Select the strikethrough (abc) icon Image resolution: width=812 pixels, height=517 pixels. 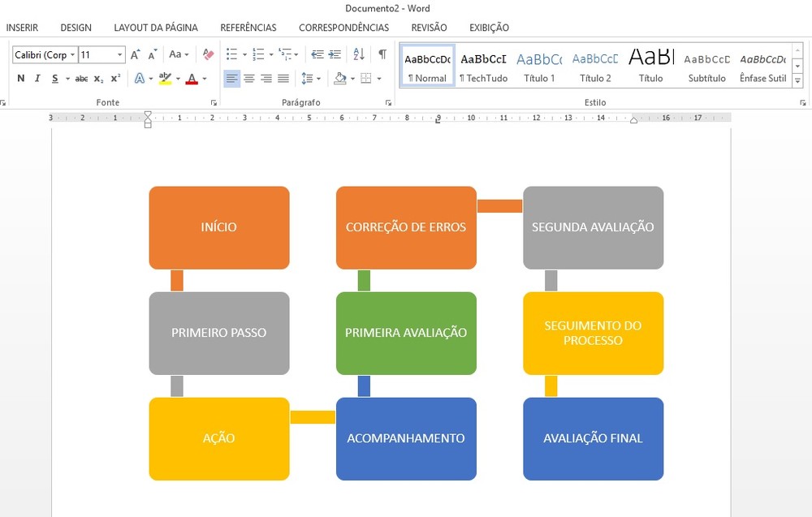pos(81,78)
